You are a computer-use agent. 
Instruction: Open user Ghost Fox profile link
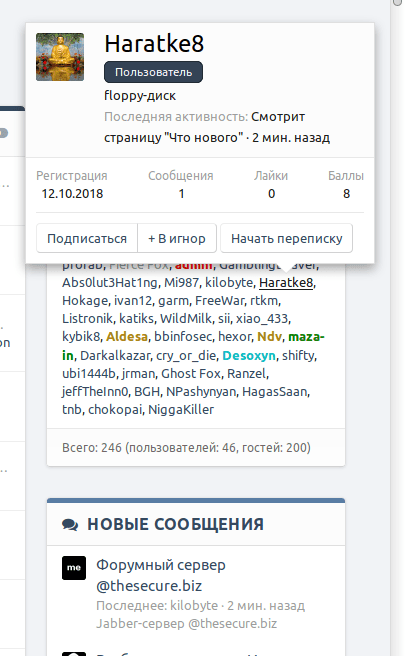pyautogui.click(x=191, y=374)
